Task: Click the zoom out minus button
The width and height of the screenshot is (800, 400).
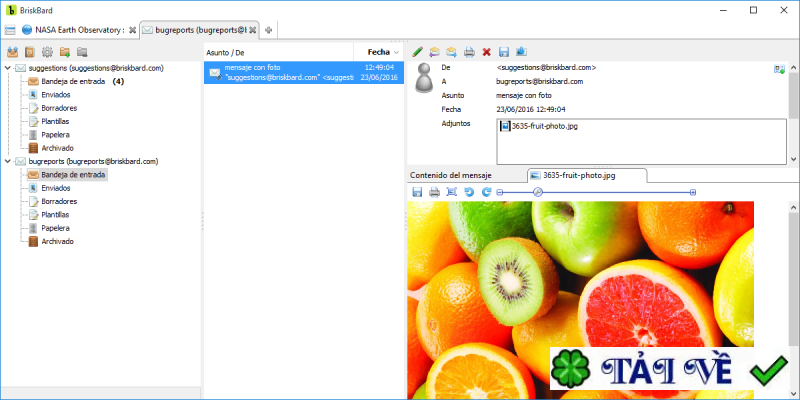Action: pyautogui.click(x=500, y=192)
